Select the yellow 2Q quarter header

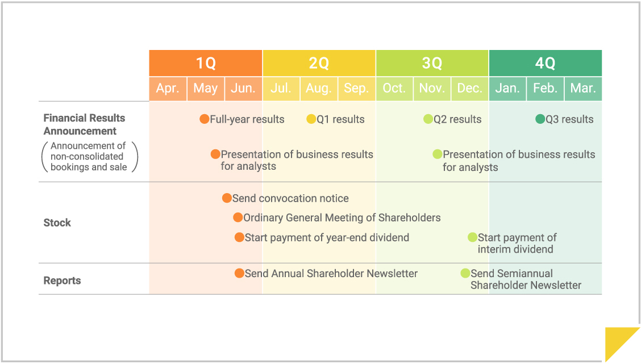coord(319,63)
